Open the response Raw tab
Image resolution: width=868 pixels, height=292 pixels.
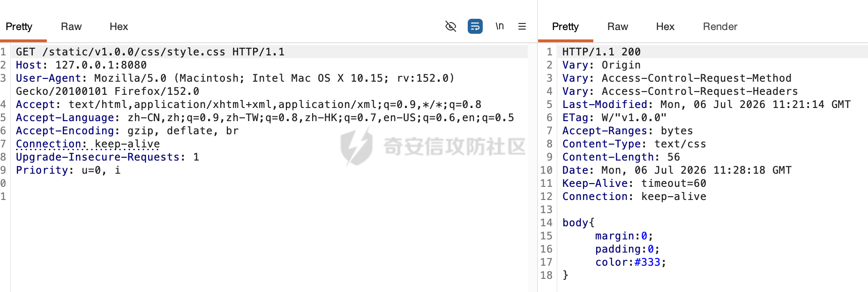click(618, 27)
